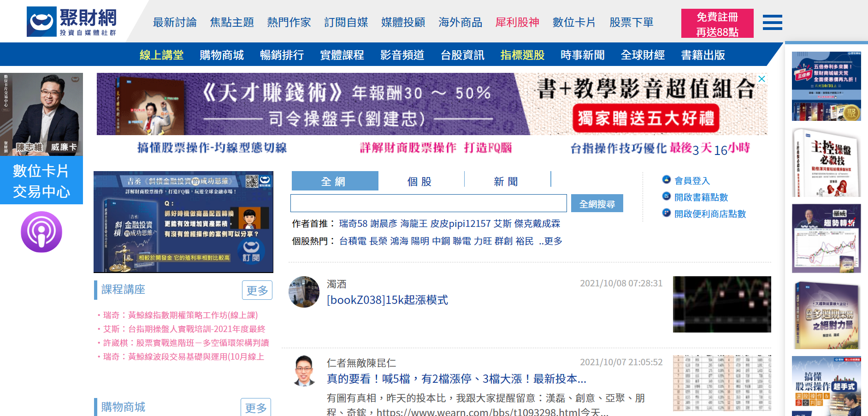
Task: Open 數位卡片 in top navigation
Action: coord(574,22)
